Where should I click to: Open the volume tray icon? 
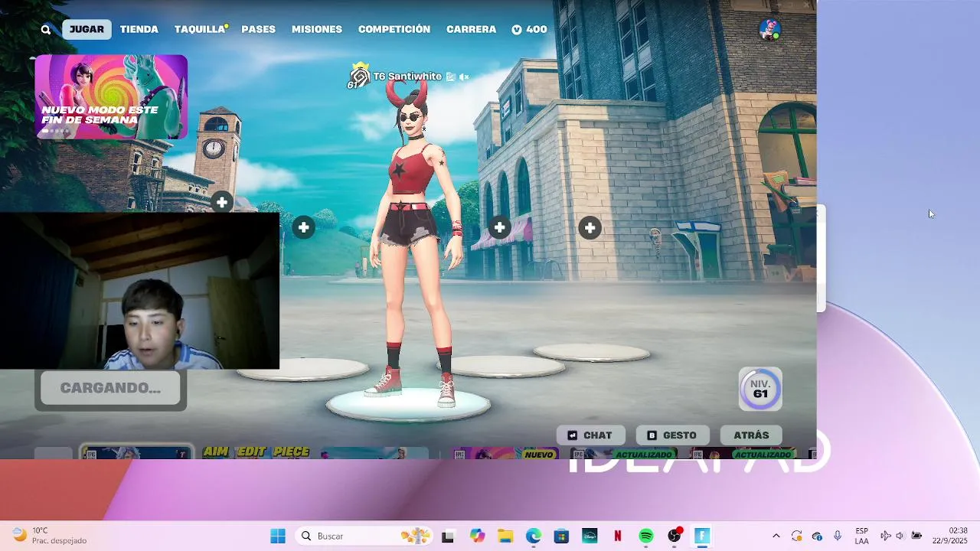point(900,536)
